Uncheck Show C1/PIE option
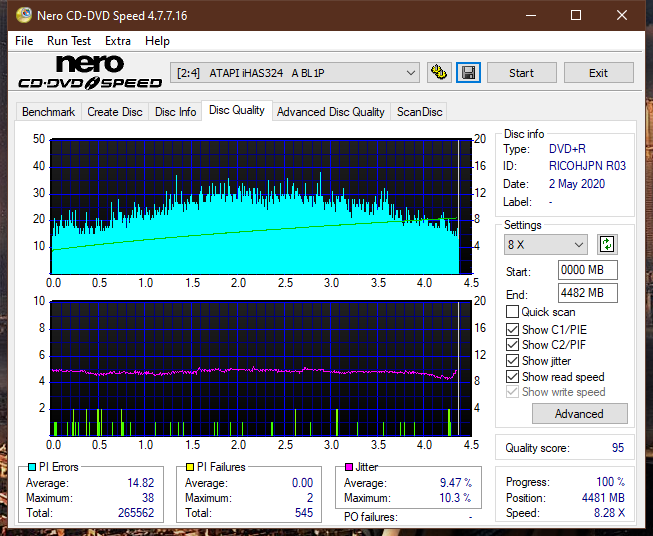The width and height of the screenshot is (653, 536). click(512, 329)
